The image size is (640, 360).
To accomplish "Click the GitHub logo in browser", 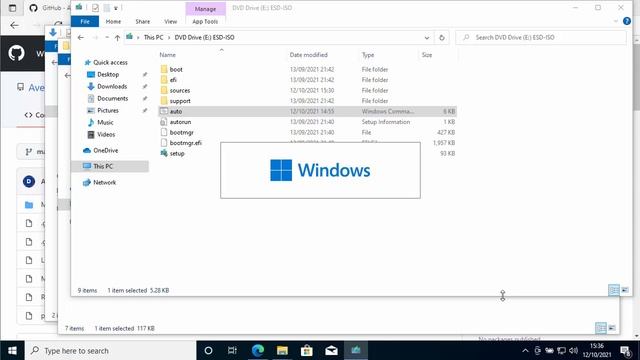I will pos(17,53).
